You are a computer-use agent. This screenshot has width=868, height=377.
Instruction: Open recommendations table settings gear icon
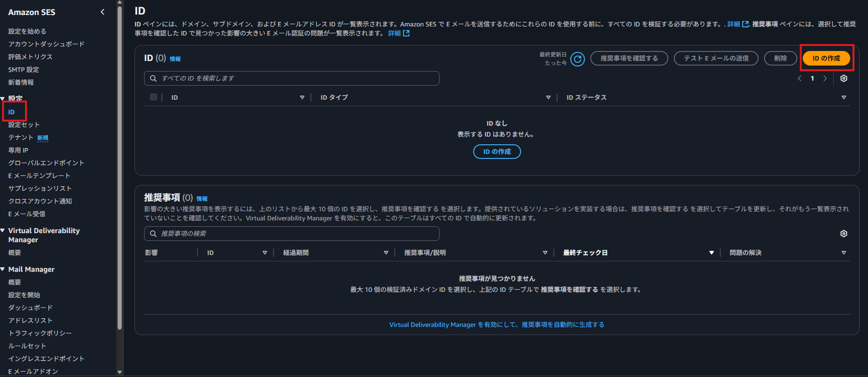click(844, 234)
